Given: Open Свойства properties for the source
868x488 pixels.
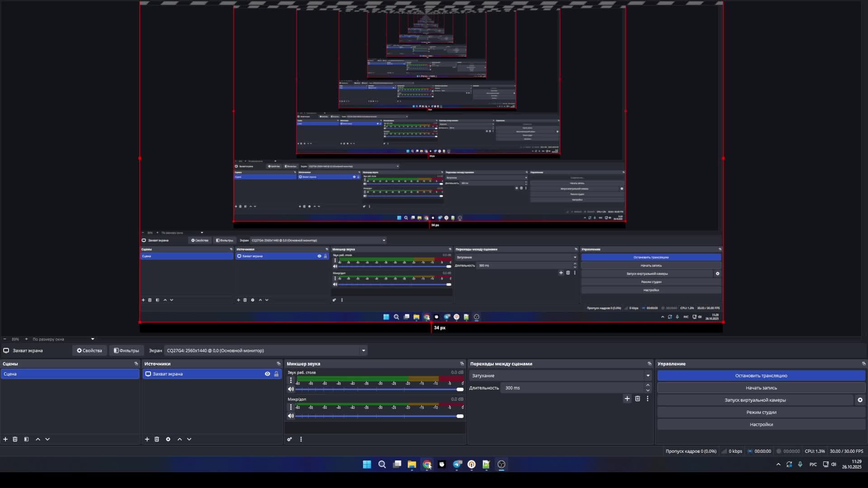Looking at the screenshot, I should pos(89,351).
